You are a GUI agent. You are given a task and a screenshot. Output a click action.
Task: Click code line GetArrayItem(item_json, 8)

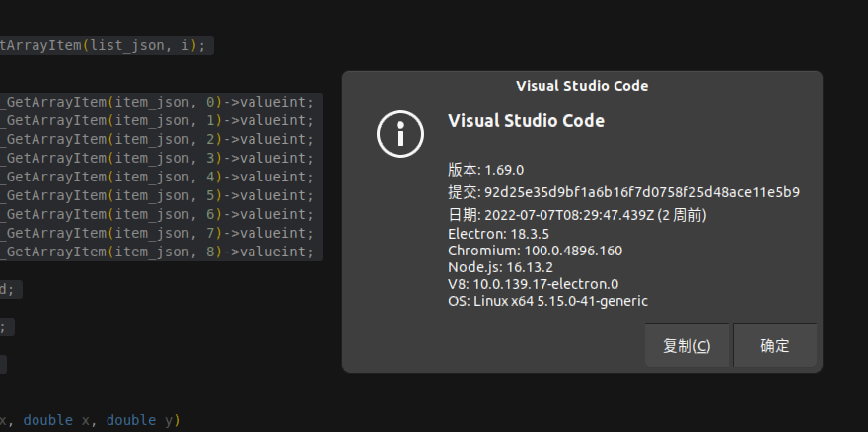157,252
